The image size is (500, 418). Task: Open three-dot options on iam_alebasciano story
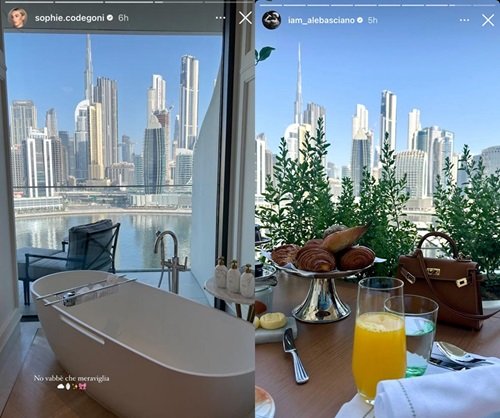point(464,20)
